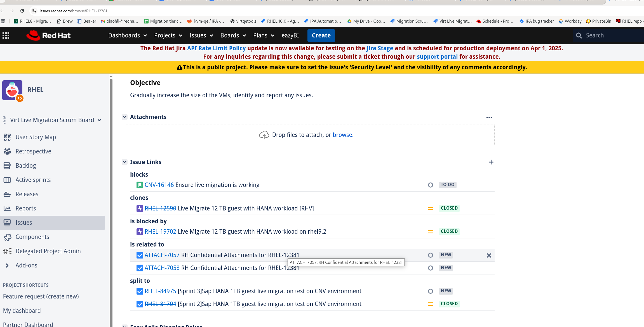
Task: Click the task checkbox icon beside RHEL-84975
Action: coord(140,291)
